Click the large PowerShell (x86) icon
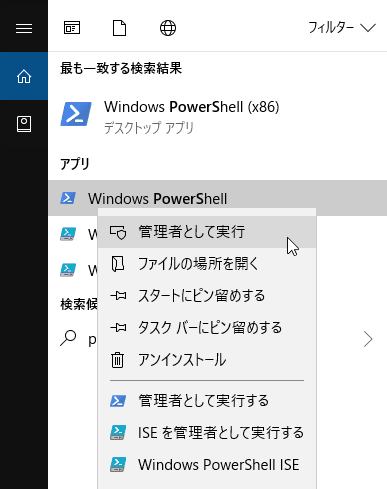Viewport: 387px width, 489px height. (76, 114)
